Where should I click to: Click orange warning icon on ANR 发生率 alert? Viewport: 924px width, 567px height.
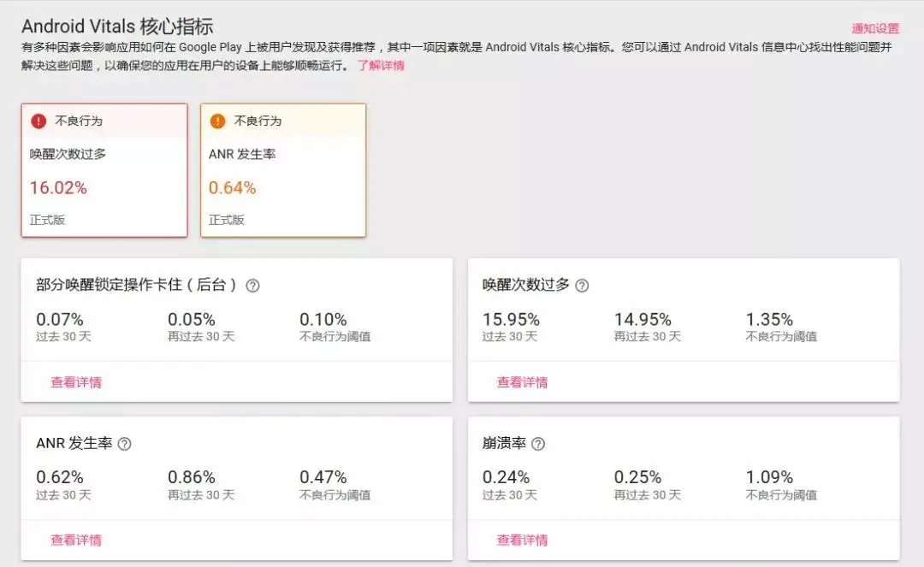[217, 121]
